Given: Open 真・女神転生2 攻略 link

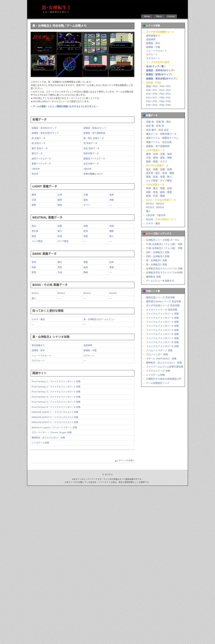Looking at the screenshot, I should [x=156, y=265].
